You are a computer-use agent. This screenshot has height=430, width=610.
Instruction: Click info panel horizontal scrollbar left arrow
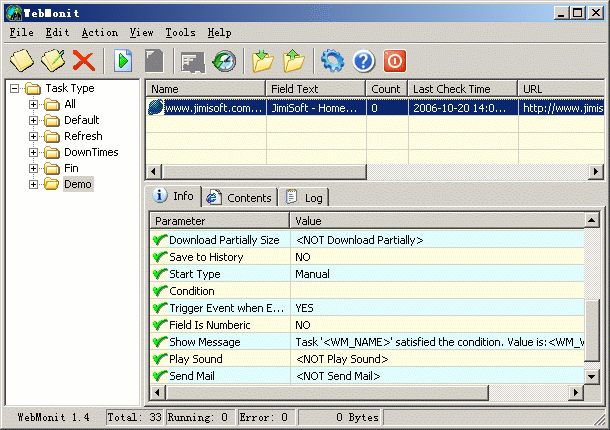[x=158, y=392]
